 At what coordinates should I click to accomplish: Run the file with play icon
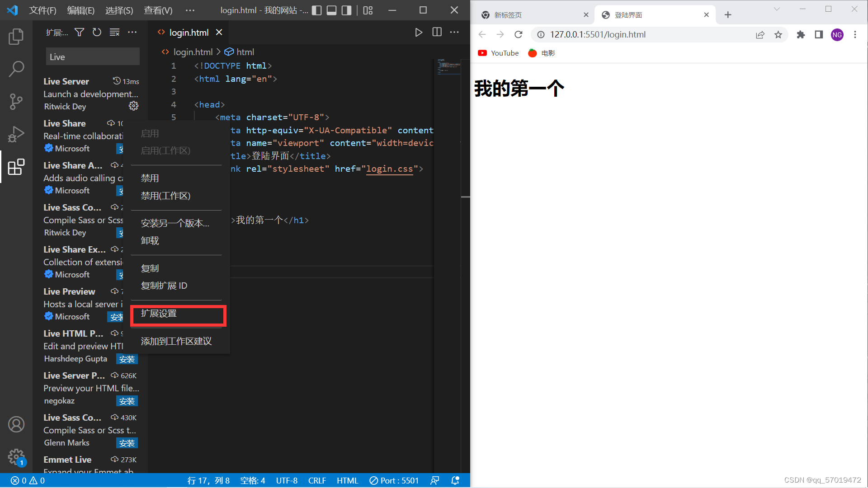pos(419,32)
